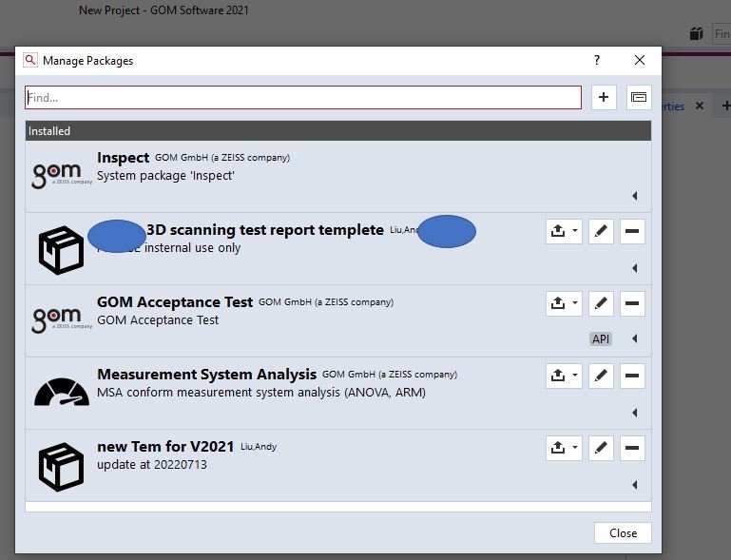
Task: Close the Manage Packages dialog with the X
Action: (x=640, y=60)
